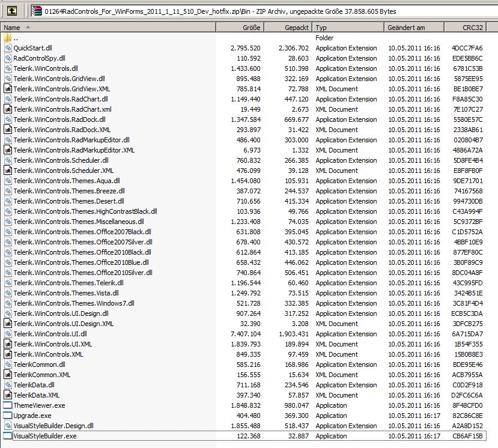
Task: Click the go up one level arrow button
Action: (12, 11)
